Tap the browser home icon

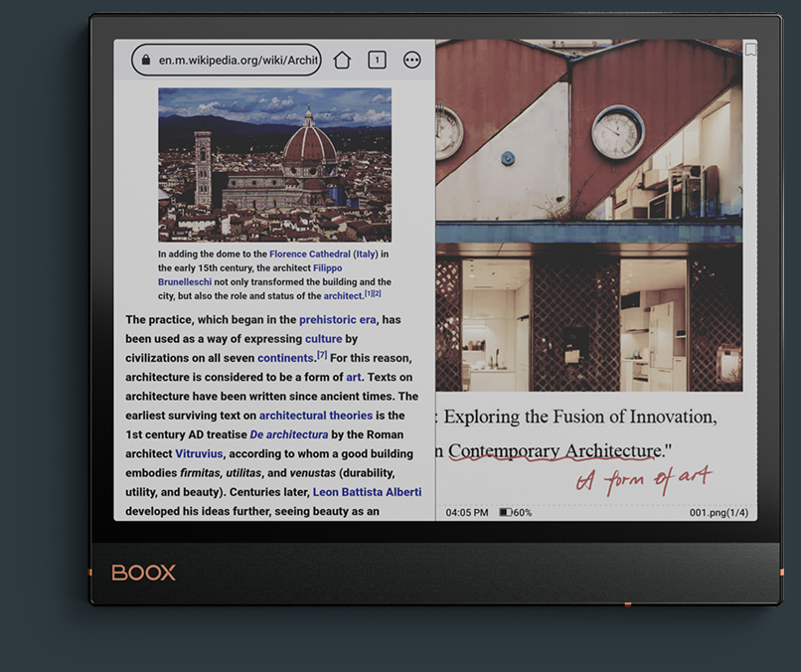point(342,61)
